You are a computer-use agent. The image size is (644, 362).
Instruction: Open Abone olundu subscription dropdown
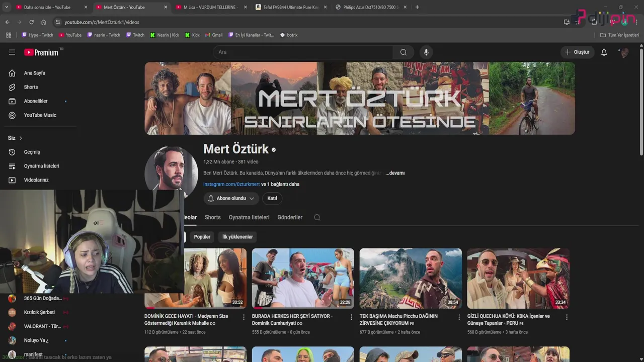click(231, 199)
